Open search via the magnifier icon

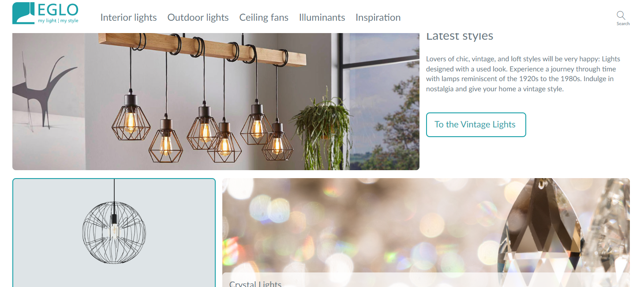pyautogui.click(x=621, y=15)
